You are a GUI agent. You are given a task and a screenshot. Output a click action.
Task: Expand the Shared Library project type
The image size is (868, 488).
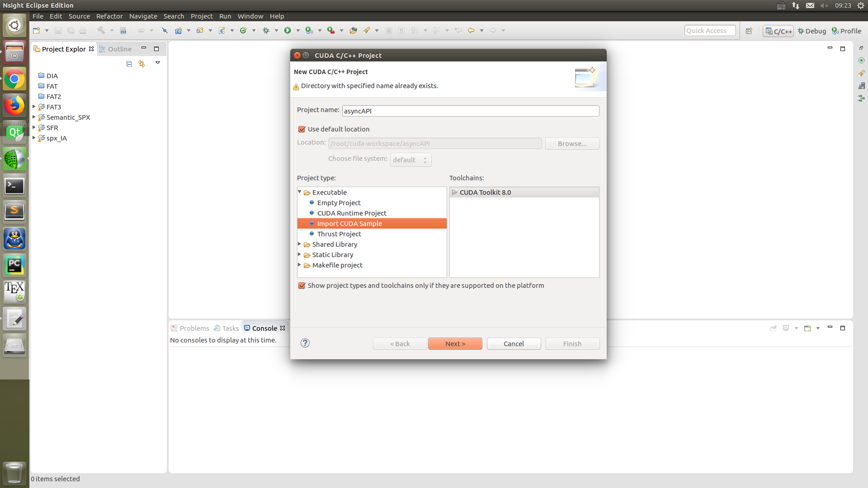pyautogui.click(x=300, y=244)
